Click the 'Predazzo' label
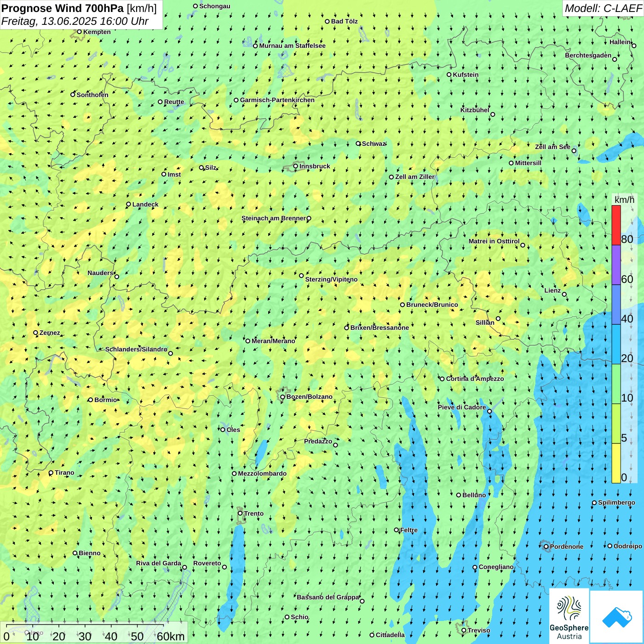Screen dimensions: 644x644 [318, 441]
